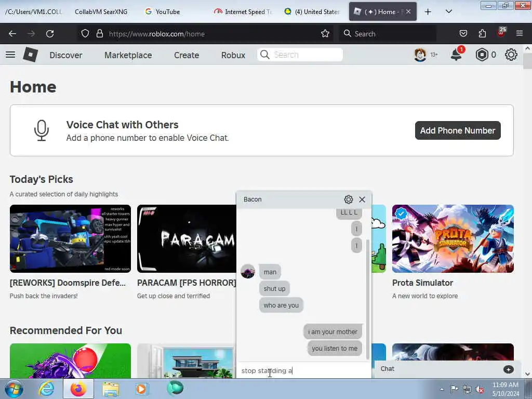The height and width of the screenshot is (399, 532).
Task: Show hidden system tray icons
Action: (442, 390)
